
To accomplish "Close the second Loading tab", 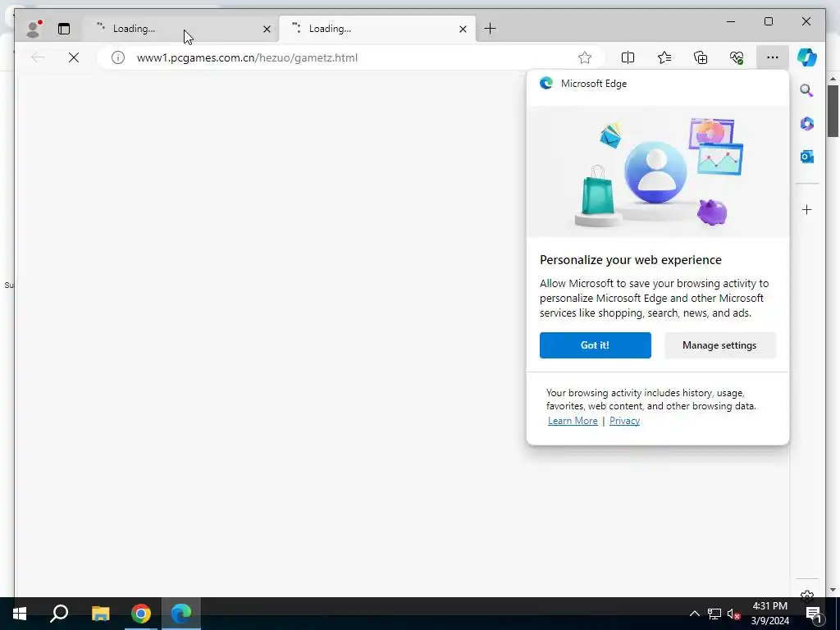I will (x=463, y=29).
